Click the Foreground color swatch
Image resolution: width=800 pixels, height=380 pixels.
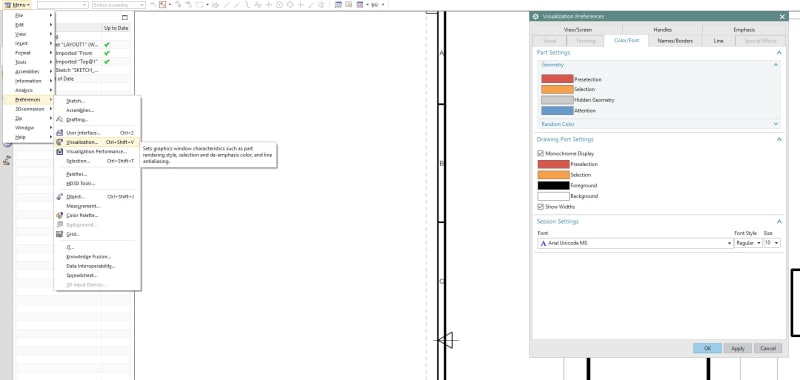point(554,186)
